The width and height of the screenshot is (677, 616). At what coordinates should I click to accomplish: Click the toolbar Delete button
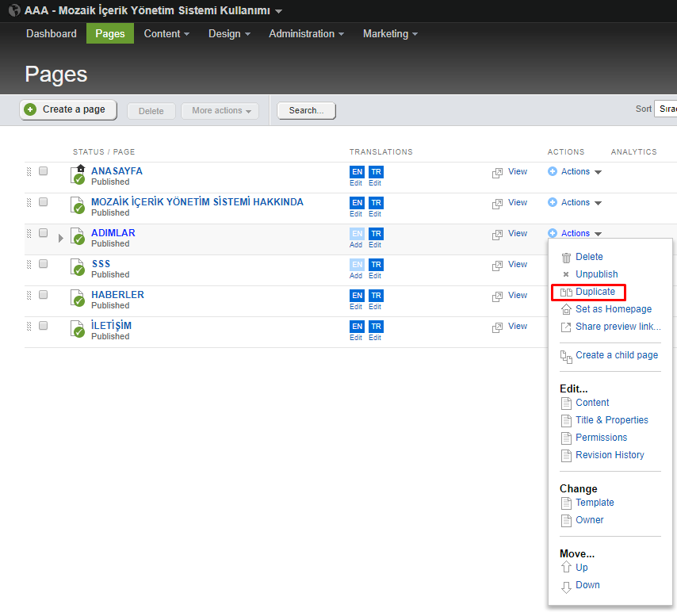pos(151,111)
